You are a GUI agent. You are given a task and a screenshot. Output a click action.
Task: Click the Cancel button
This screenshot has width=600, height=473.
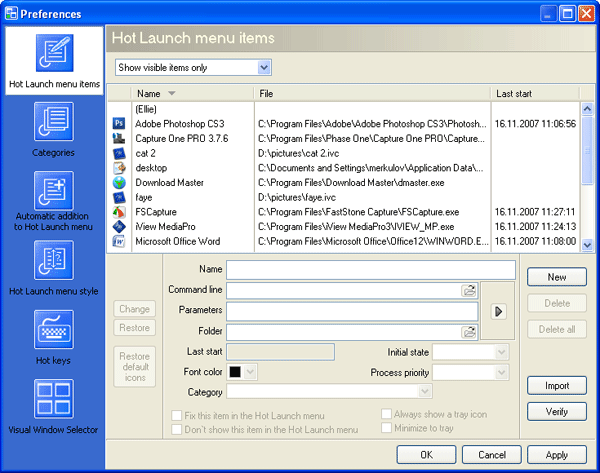pyautogui.click(x=492, y=455)
